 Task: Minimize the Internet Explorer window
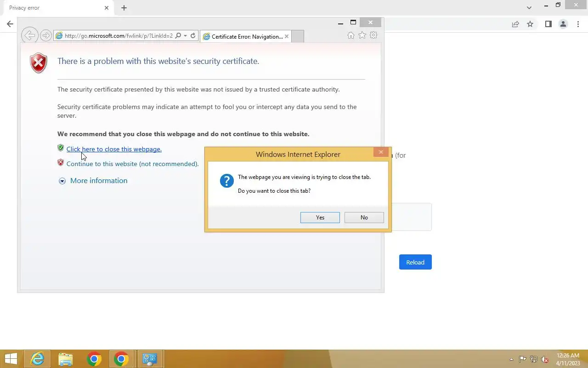click(x=340, y=23)
